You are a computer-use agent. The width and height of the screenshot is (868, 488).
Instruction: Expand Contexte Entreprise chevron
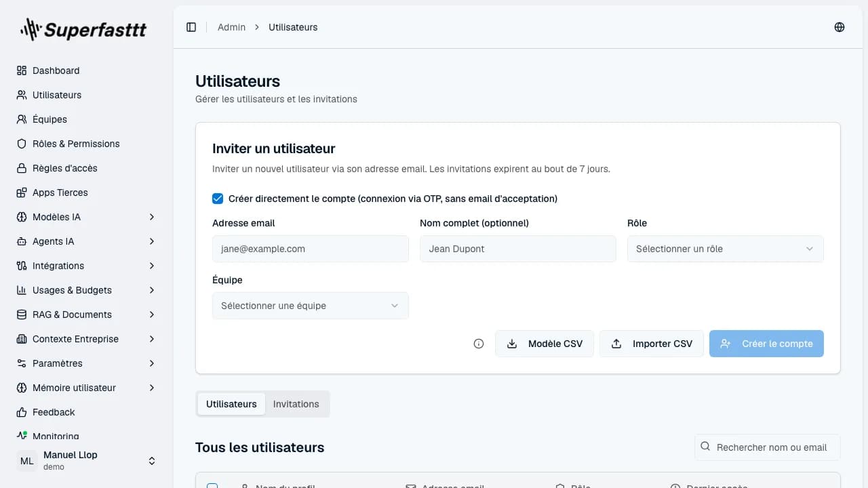coord(152,339)
